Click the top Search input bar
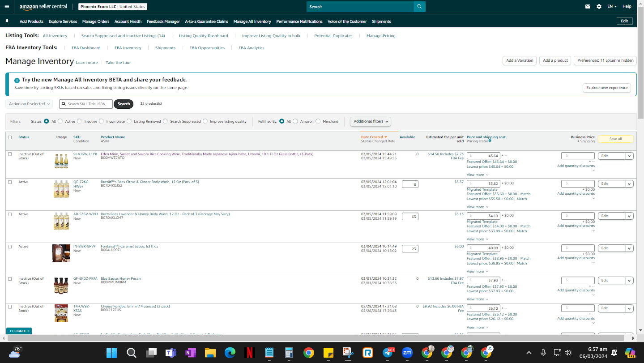Image resolution: width=644 pixels, height=363 pixels. coord(360,7)
